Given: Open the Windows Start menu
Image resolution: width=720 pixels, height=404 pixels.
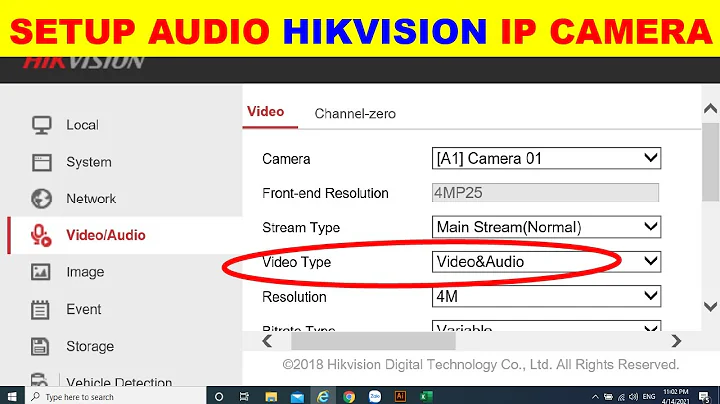Looking at the screenshot, I should coord(12,397).
